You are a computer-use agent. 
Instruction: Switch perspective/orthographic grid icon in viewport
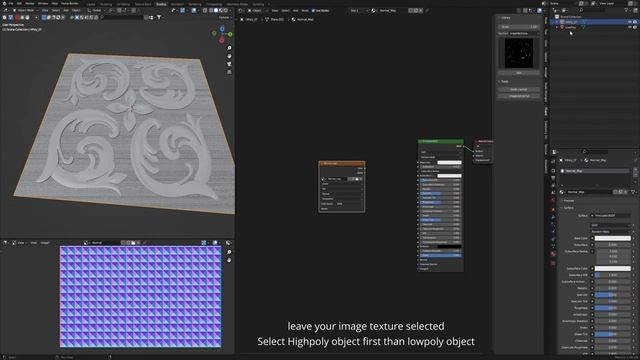[229, 71]
